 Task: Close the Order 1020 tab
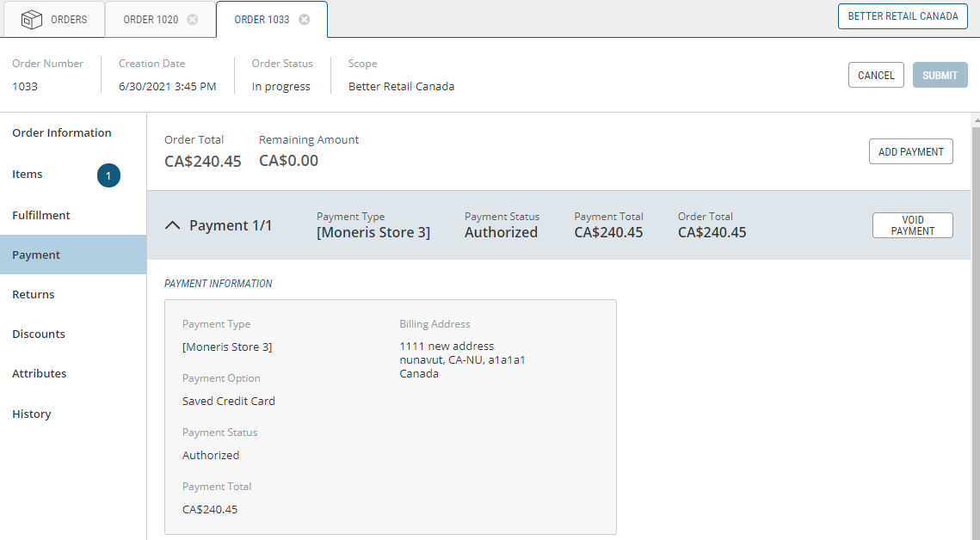(192, 20)
